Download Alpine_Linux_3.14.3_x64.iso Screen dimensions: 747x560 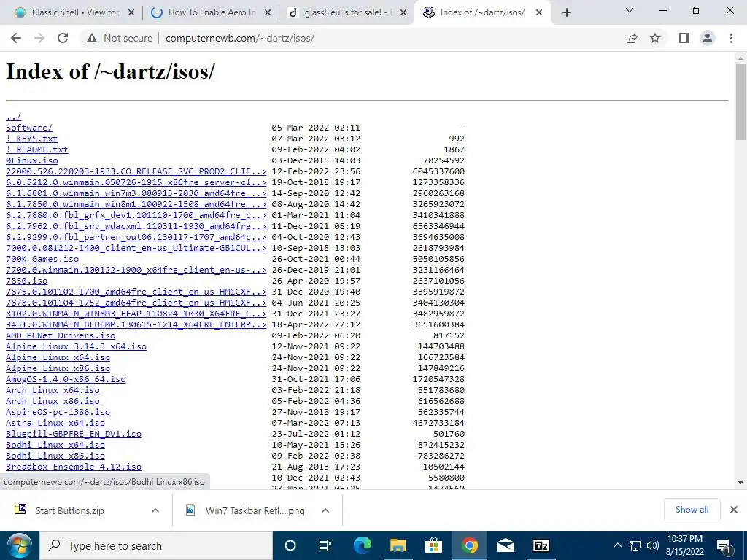point(76,346)
